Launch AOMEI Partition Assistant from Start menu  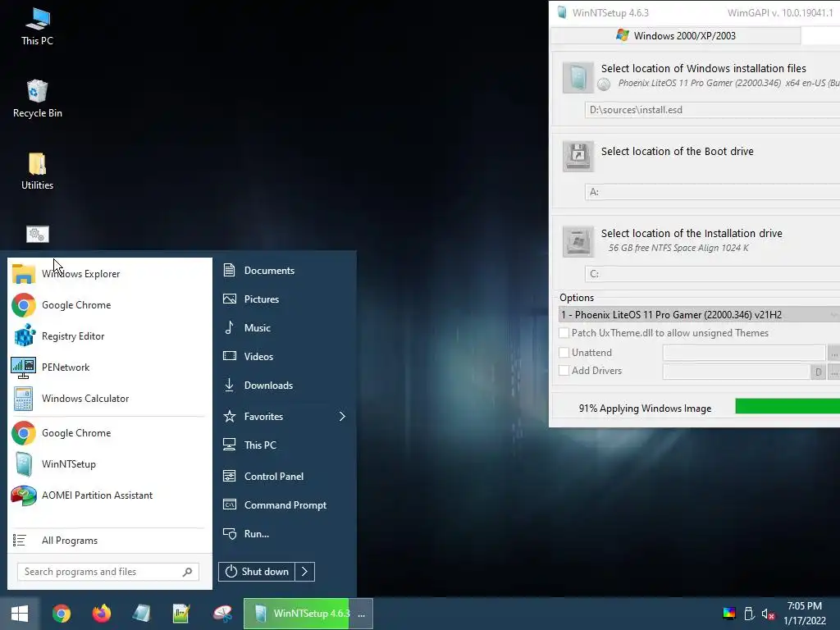(109, 495)
